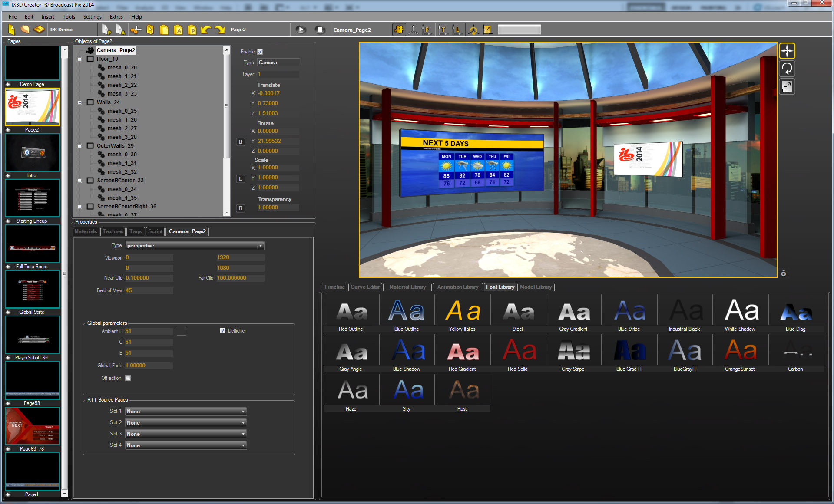This screenshot has width=834, height=504.
Task: Toggle the camera Enable checkbox
Action: 260,52
